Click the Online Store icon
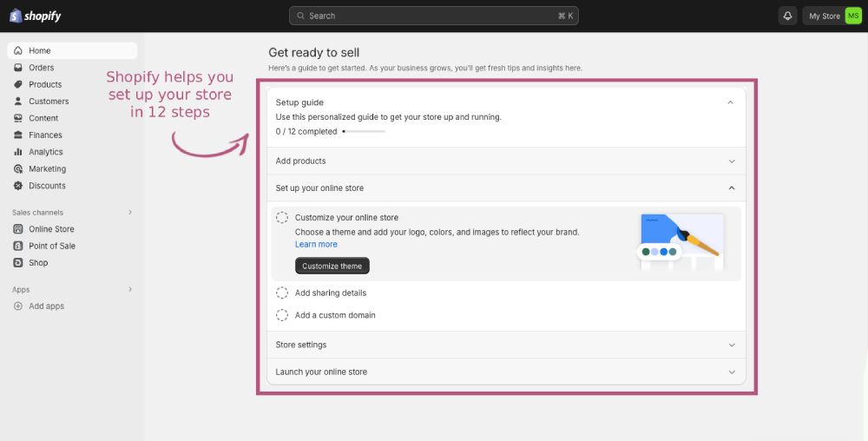This screenshot has height=441, width=868. 18,229
